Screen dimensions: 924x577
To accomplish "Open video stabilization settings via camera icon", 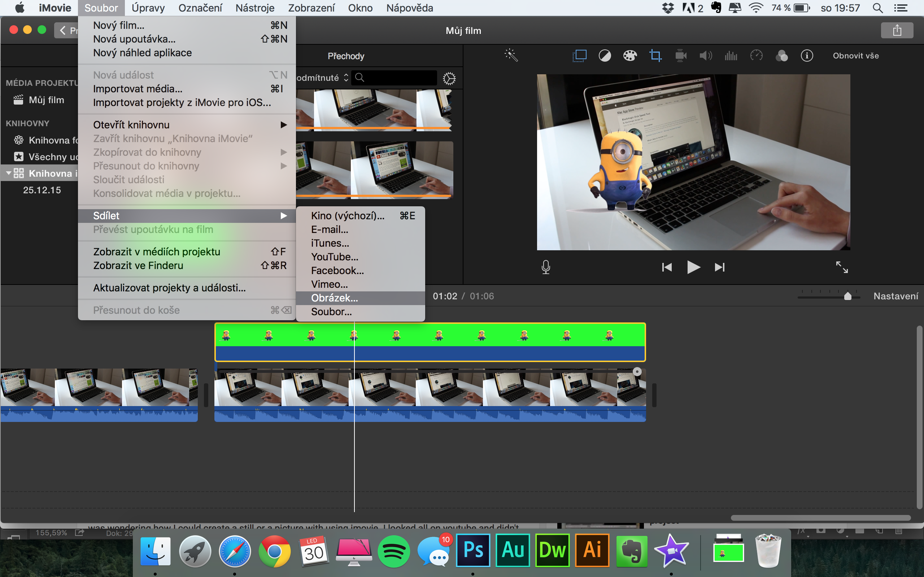I will 680,55.
